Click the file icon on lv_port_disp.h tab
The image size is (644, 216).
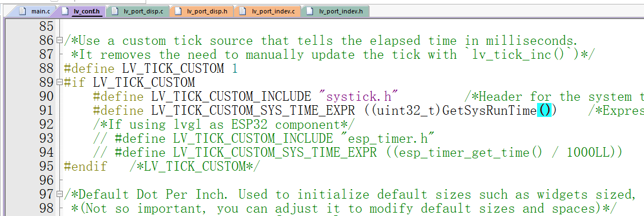click(178, 11)
